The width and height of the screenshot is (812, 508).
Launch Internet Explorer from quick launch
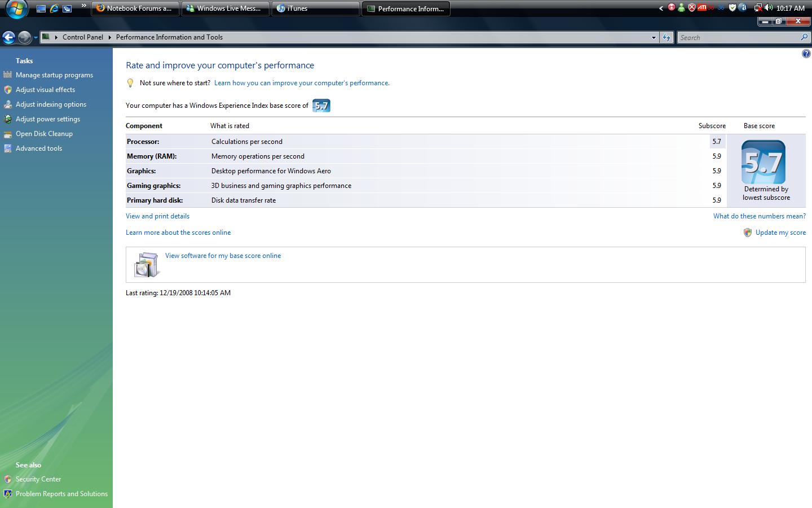[54, 8]
